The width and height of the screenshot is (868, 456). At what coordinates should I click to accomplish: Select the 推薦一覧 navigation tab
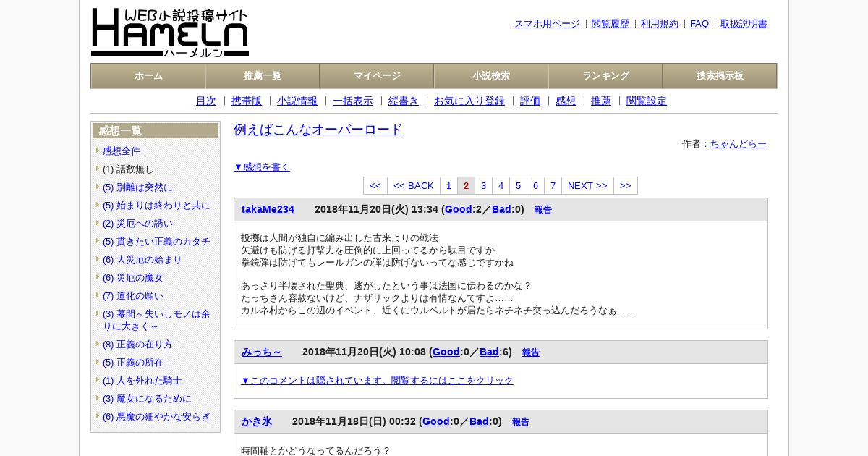coord(263,76)
